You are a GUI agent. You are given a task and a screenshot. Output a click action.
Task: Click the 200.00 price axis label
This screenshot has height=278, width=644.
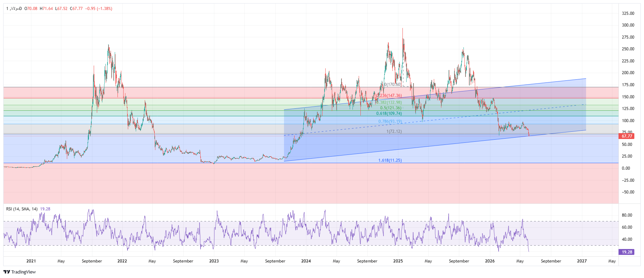point(628,73)
